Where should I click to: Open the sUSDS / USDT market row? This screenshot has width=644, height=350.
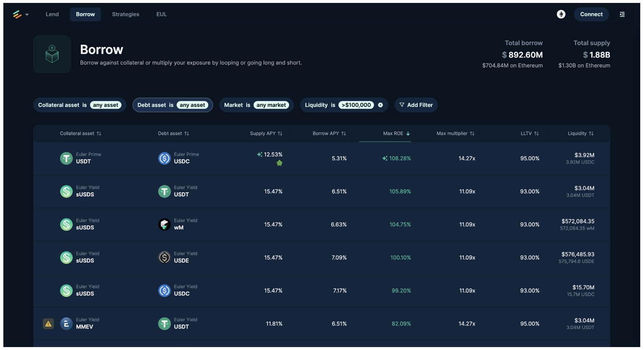[321, 191]
